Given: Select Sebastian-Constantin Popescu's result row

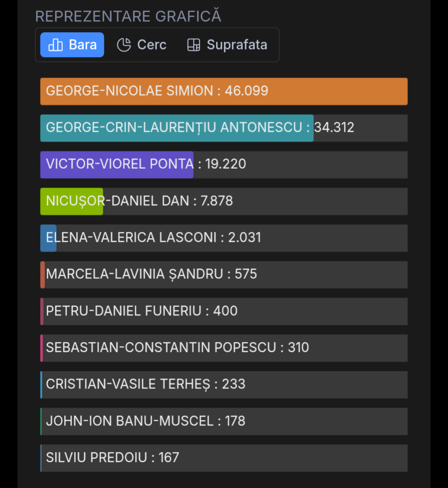Looking at the screenshot, I should (224, 348).
